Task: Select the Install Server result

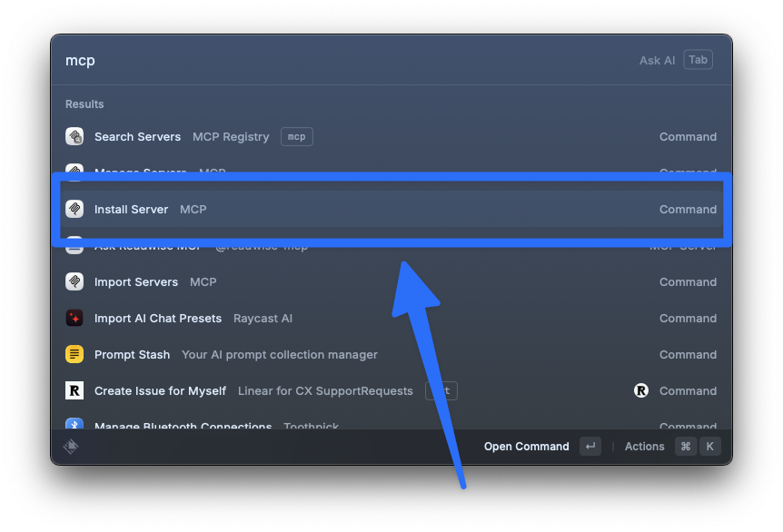Action: pyautogui.click(x=391, y=209)
